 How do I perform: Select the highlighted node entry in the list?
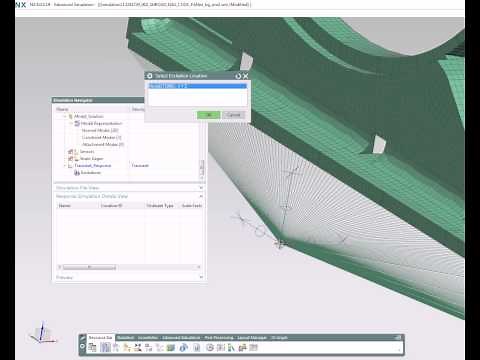click(x=197, y=86)
